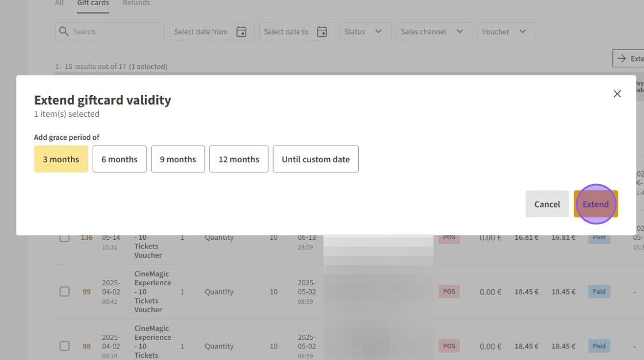Toggle the checkbox for order 136

[64, 237]
